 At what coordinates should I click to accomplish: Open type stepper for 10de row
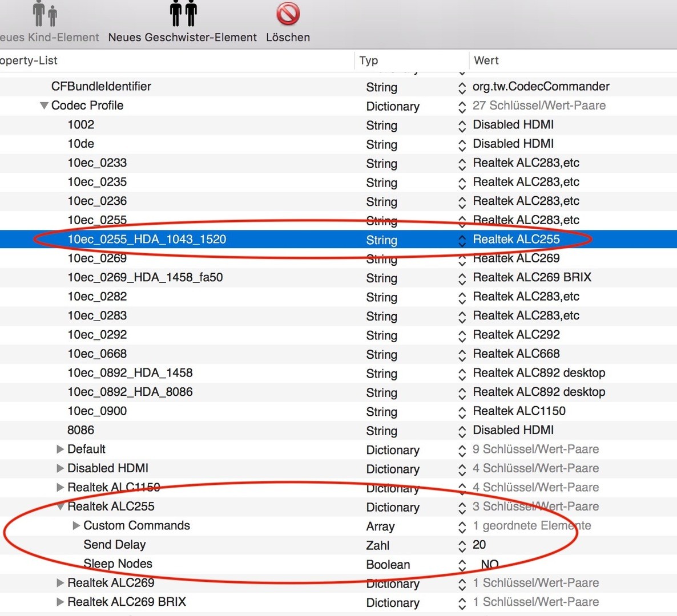point(462,145)
